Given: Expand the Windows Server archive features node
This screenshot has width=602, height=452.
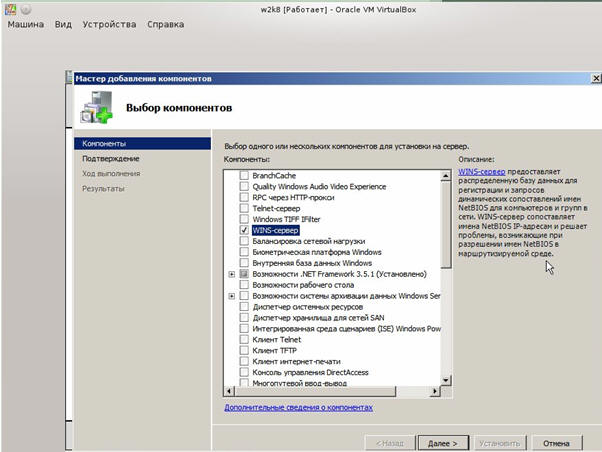Looking at the screenshot, I should tap(232, 296).
